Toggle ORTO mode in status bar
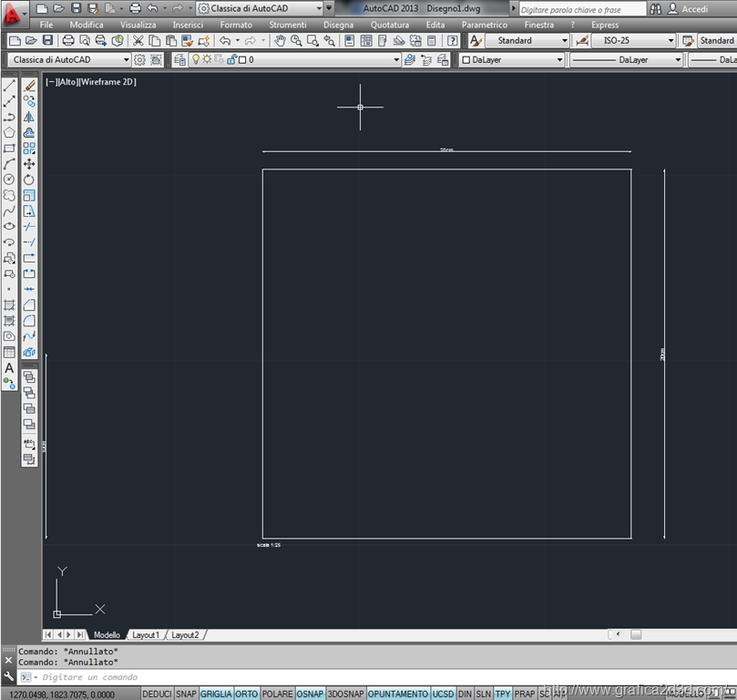The image size is (737, 700). 246,694
